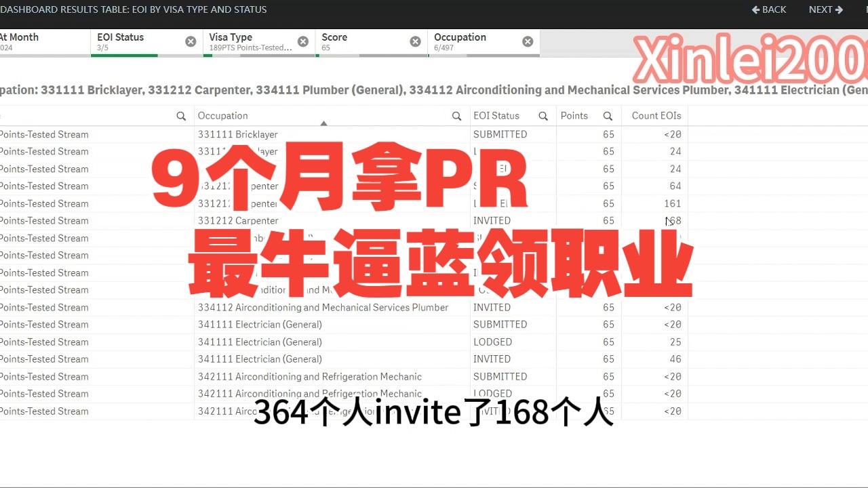Select SUBMITTED status in the Bricklayer row
The width and height of the screenshot is (868, 488).
tap(500, 134)
